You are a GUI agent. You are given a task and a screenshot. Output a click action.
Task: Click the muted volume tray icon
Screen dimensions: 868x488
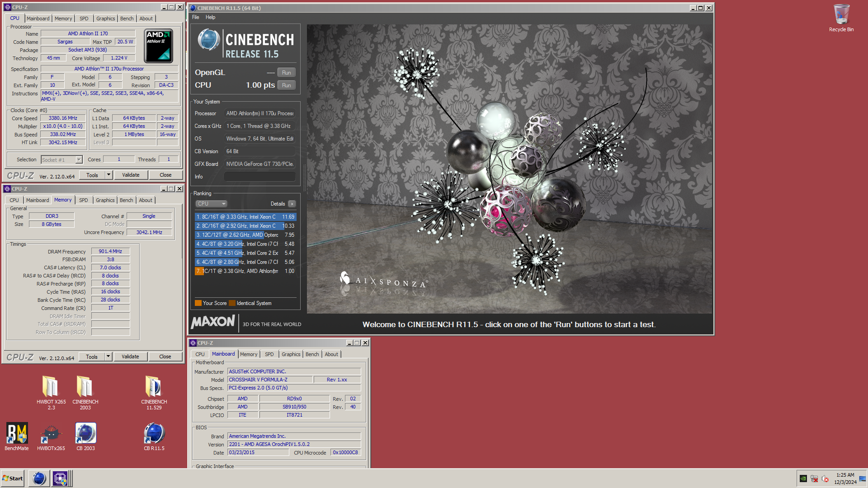[x=825, y=479]
